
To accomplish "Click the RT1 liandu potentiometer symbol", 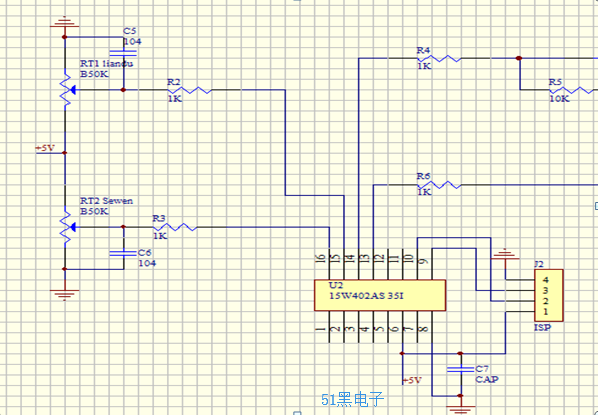I will pyautogui.click(x=68, y=90).
